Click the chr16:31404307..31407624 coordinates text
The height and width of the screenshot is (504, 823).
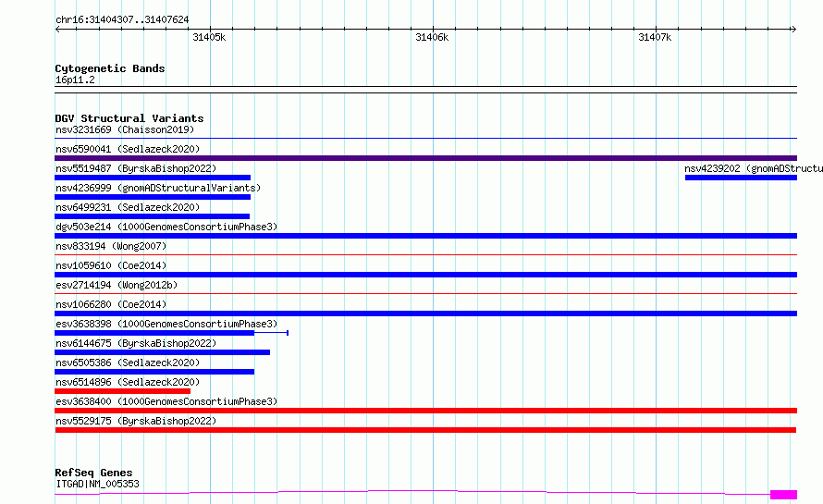(x=122, y=20)
